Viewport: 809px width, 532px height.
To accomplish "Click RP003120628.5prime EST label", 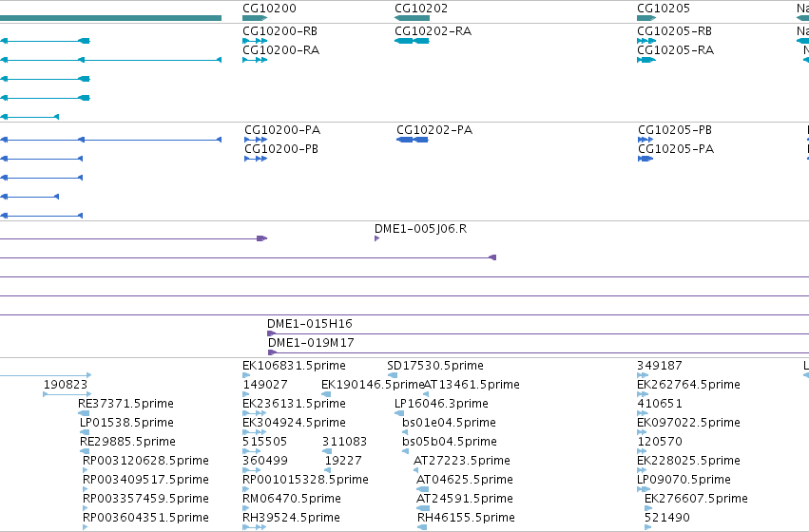I will click(x=145, y=461).
